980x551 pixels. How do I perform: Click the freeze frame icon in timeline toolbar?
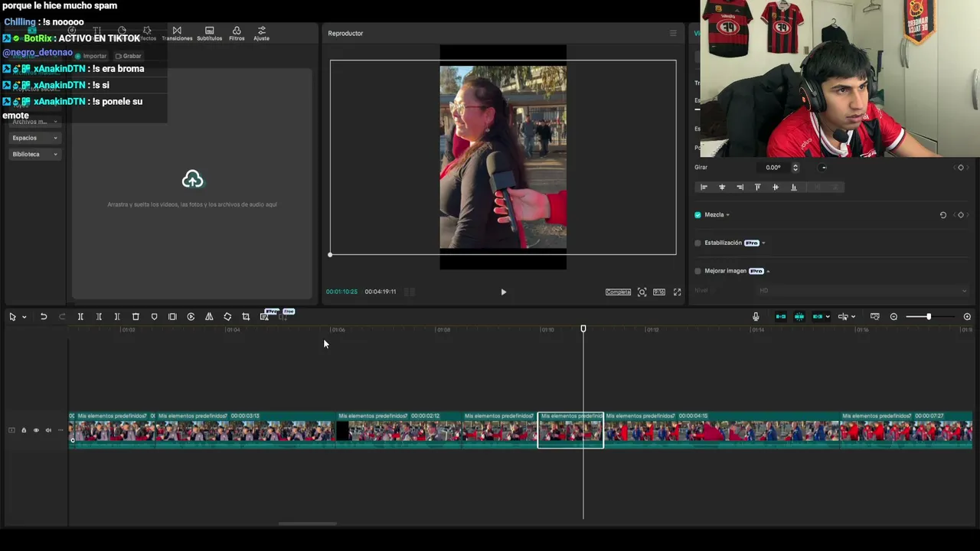pos(172,317)
